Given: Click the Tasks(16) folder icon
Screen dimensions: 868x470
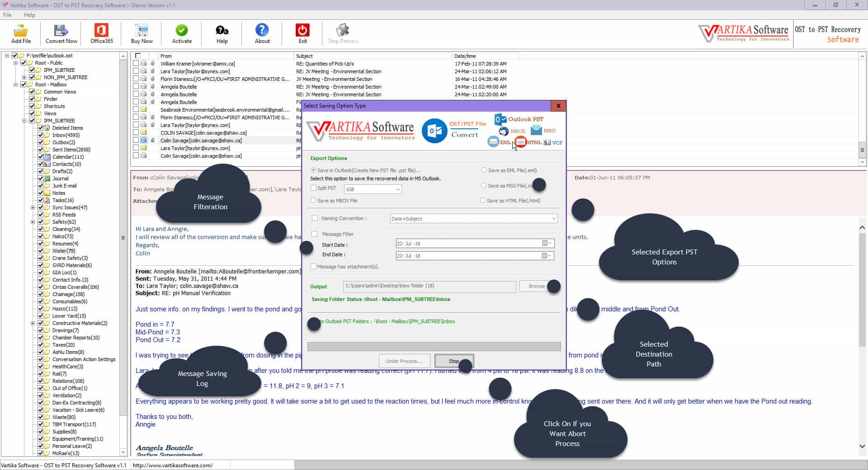Looking at the screenshot, I should pyautogui.click(x=47, y=200).
